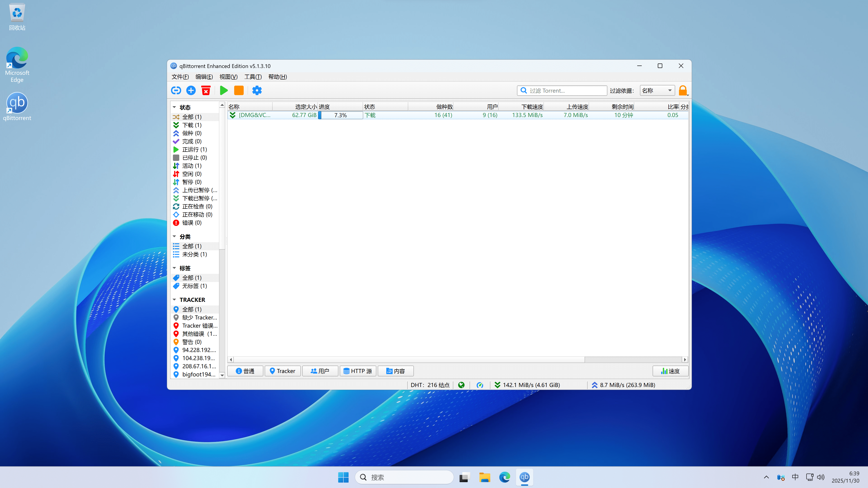Open options with the blue gear icon

[x=257, y=90]
